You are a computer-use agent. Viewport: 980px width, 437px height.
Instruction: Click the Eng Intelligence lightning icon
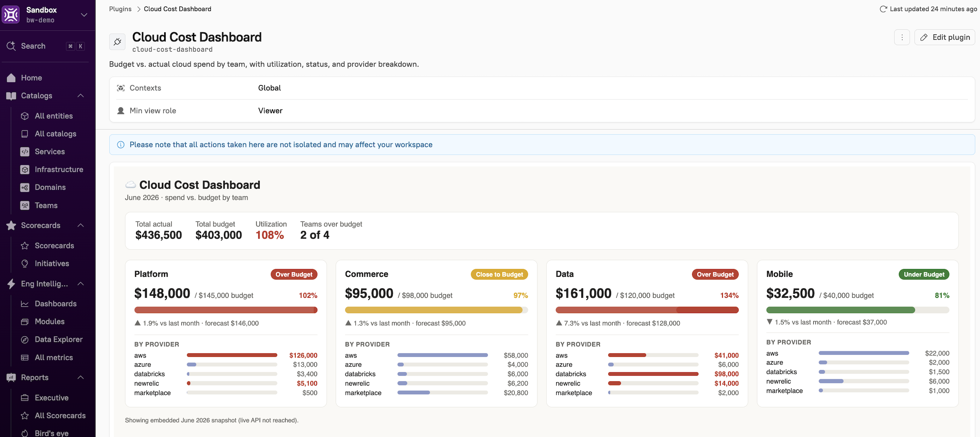click(11, 284)
